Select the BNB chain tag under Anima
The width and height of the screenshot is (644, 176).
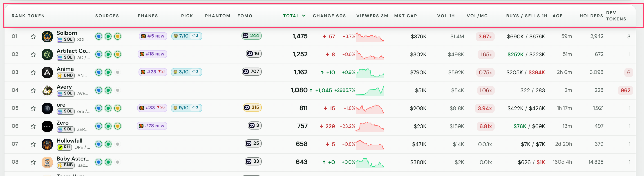(65, 75)
